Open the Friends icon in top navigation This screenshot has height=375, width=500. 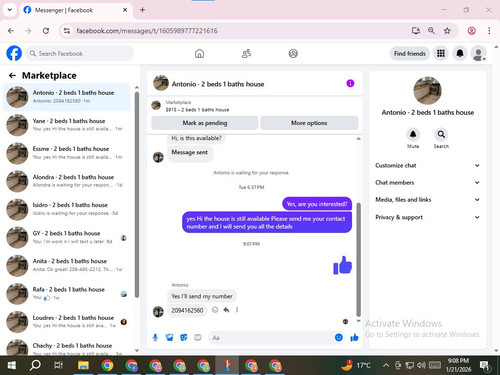[x=246, y=53]
